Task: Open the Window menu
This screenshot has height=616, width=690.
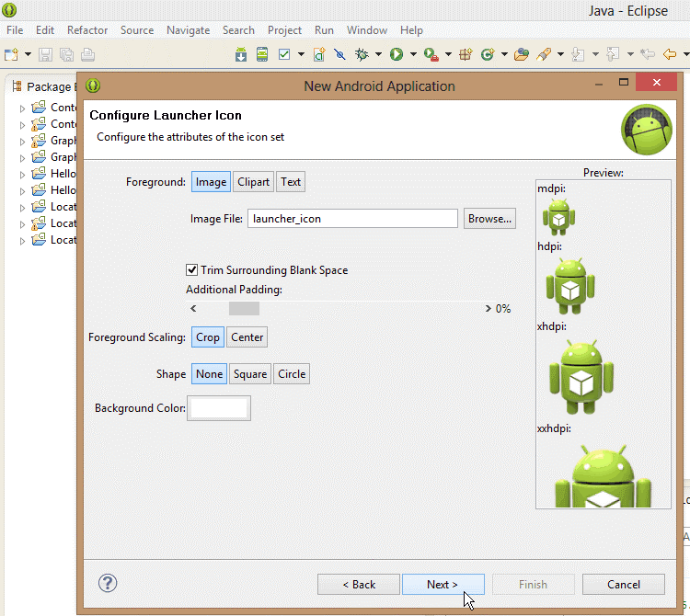Action: 366,30
